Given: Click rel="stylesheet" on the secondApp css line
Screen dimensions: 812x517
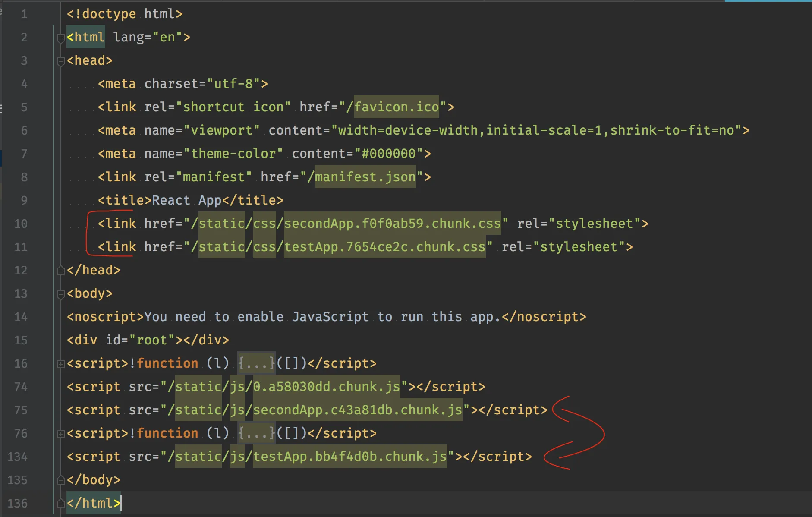Looking at the screenshot, I should [x=579, y=224].
